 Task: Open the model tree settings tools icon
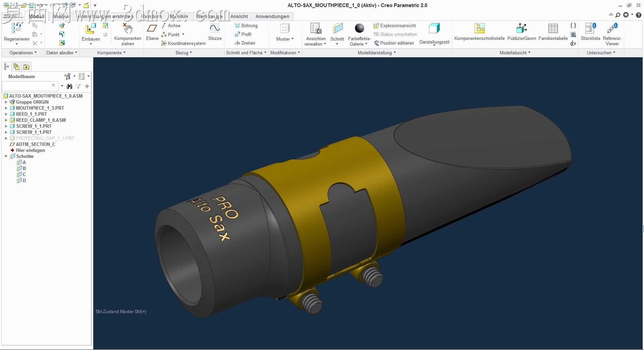(x=67, y=76)
